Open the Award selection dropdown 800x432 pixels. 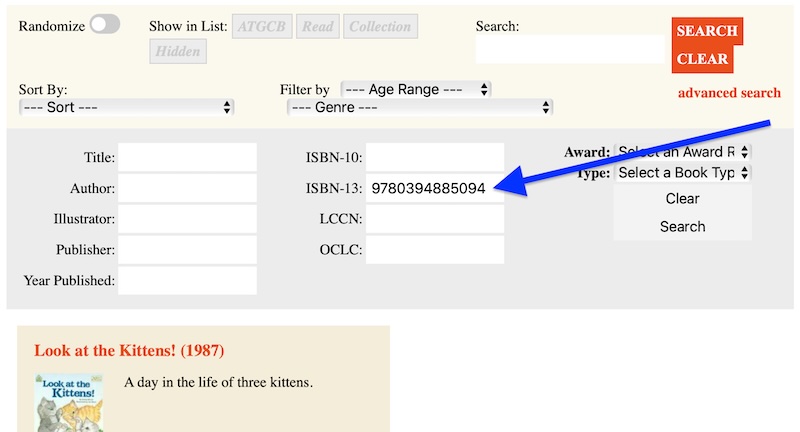[683, 152]
